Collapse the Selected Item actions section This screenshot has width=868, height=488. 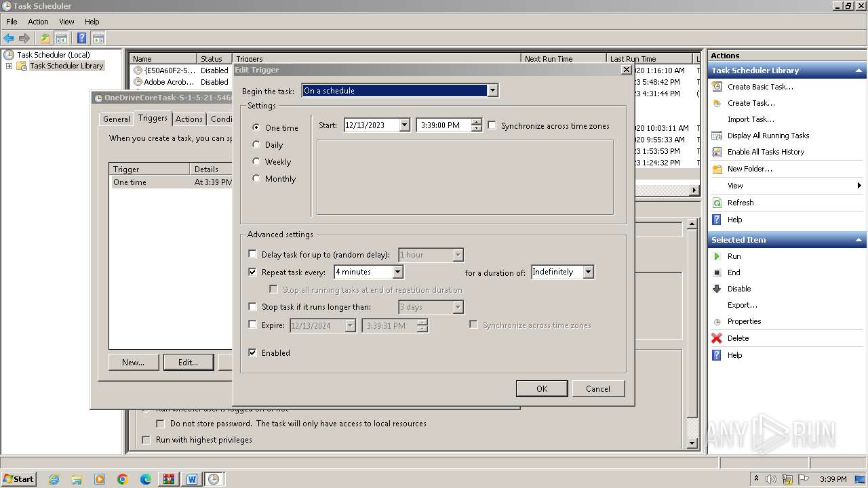pos(859,240)
